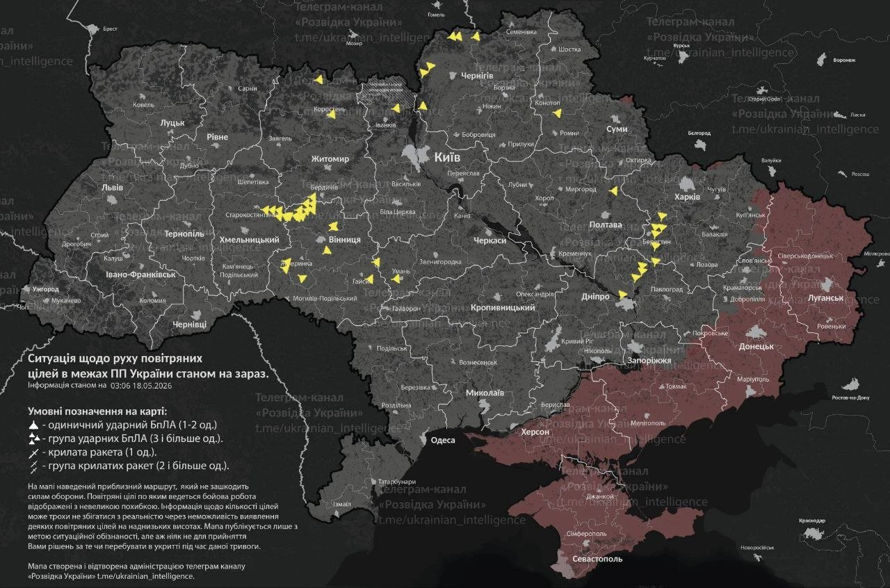This screenshot has width=890, height=588.
Task: Open the t.me/ukrainian_intelligence link in the footer
Action: click(146, 575)
